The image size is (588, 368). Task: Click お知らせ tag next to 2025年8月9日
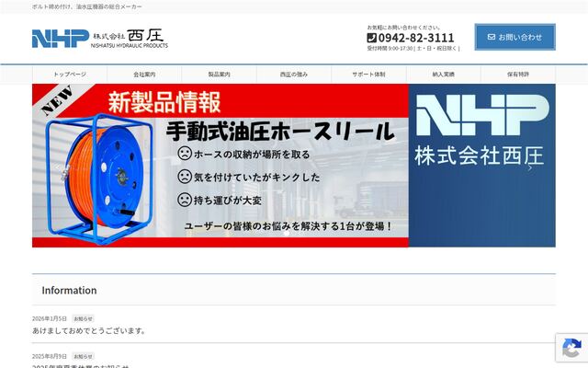pyautogui.click(x=84, y=356)
